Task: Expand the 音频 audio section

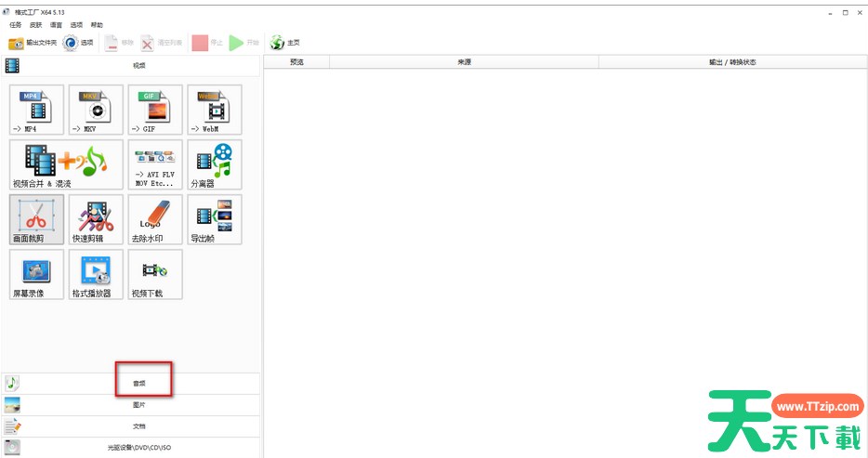Action: point(131,383)
